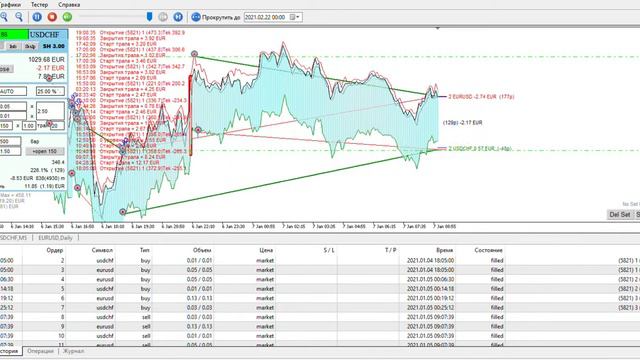Open the Операции tab

coord(40,351)
